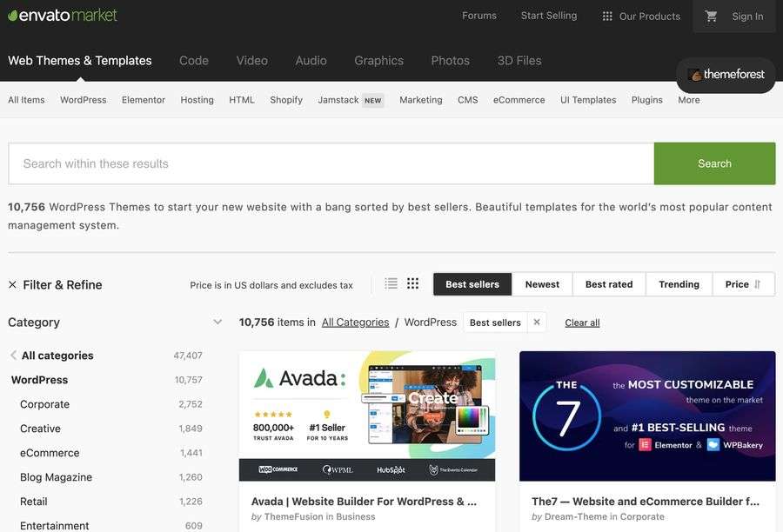Switch to grid view icon

pyautogui.click(x=412, y=283)
